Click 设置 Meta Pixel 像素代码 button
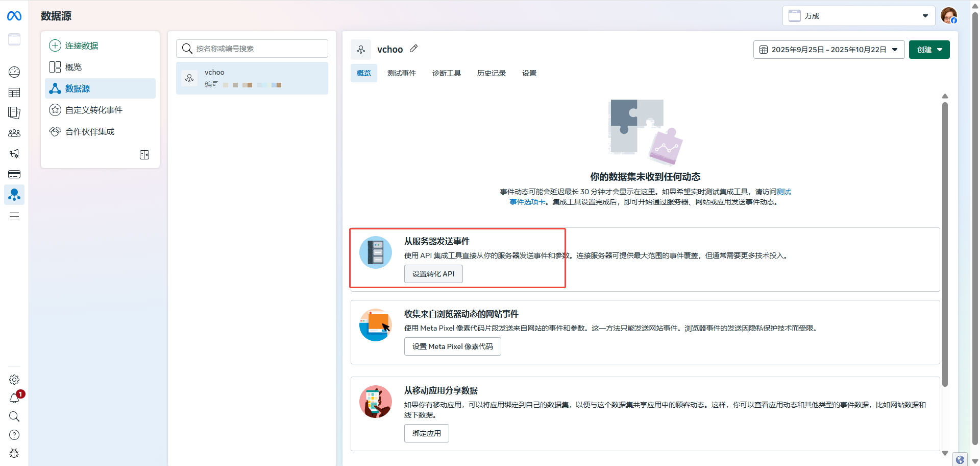Screen dimensions: 980x466 pos(452,346)
